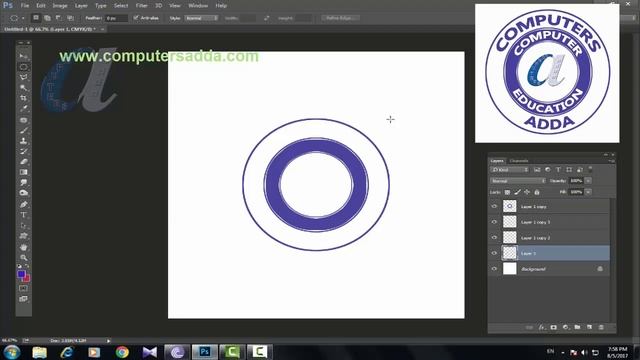This screenshot has height=360, width=640.
Task: Click the New Selection mode icon
Action: (x=36, y=18)
